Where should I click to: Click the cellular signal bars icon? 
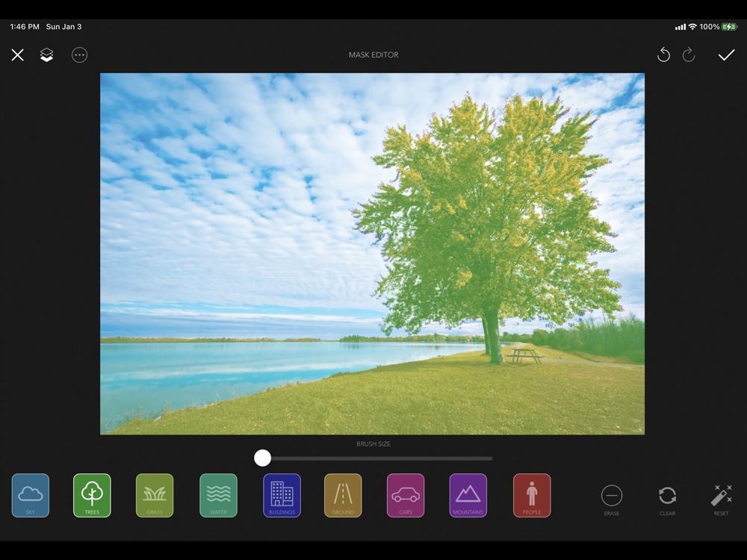click(681, 27)
